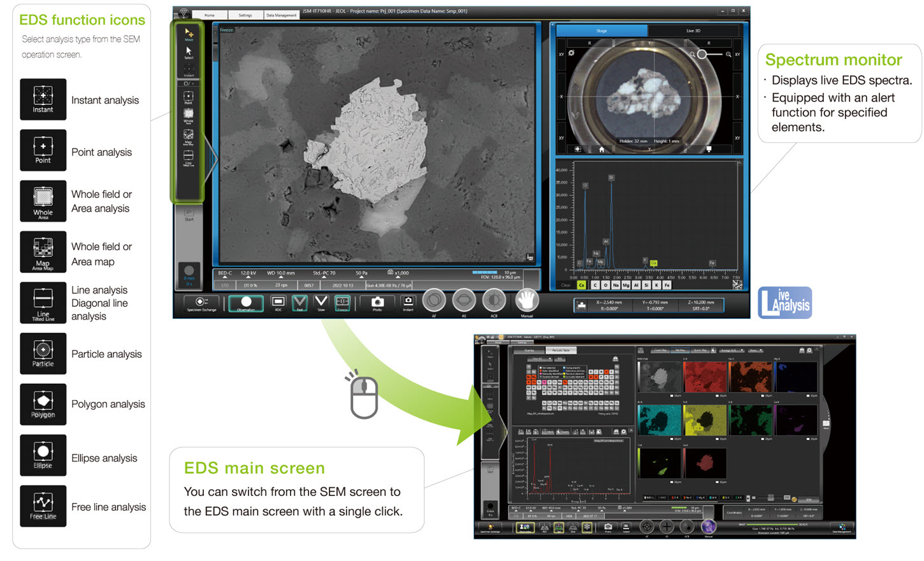
Task: Click the stage Home icon below holder view
Action: click(602, 149)
